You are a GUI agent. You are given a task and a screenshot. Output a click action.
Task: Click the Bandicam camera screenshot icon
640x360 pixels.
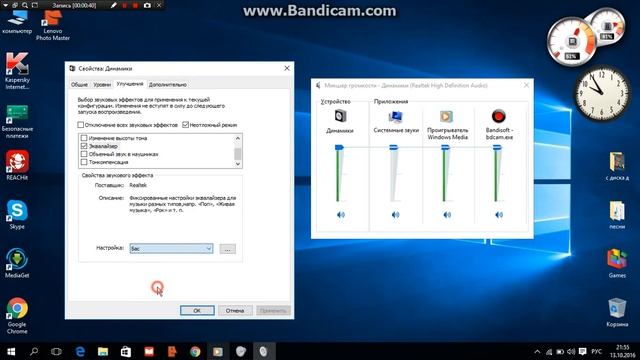pos(147,5)
